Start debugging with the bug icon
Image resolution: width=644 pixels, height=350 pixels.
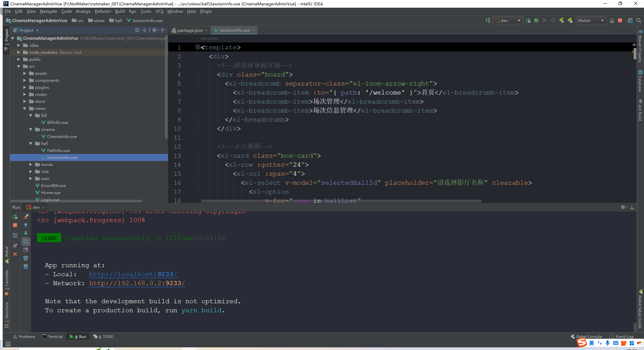coord(536,20)
